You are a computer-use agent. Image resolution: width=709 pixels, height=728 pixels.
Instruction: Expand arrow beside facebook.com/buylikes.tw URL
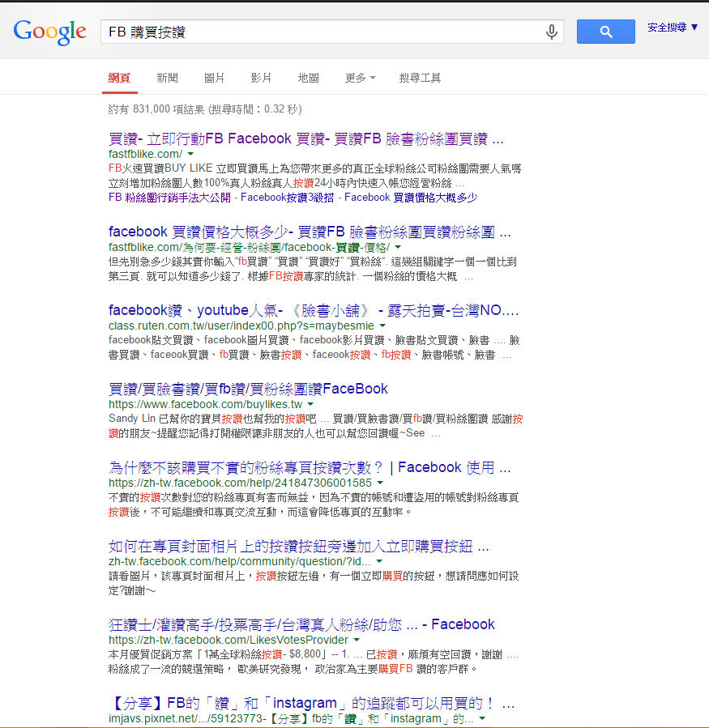[x=310, y=404]
